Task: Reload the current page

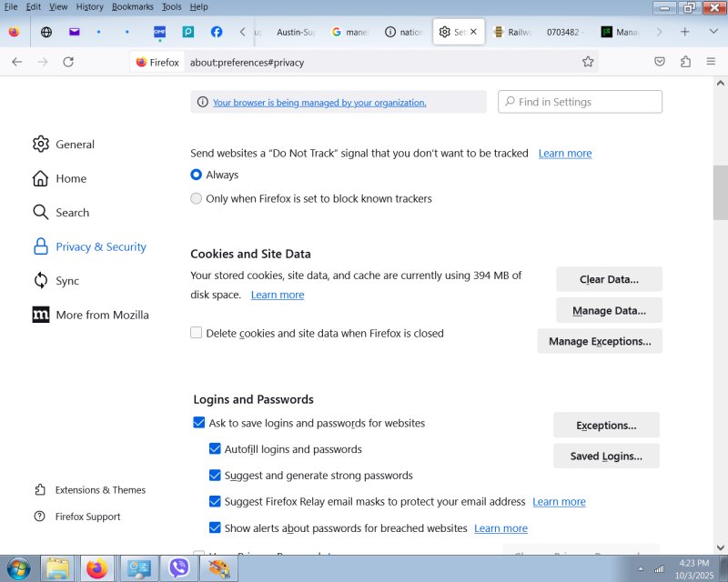Action: click(x=68, y=62)
